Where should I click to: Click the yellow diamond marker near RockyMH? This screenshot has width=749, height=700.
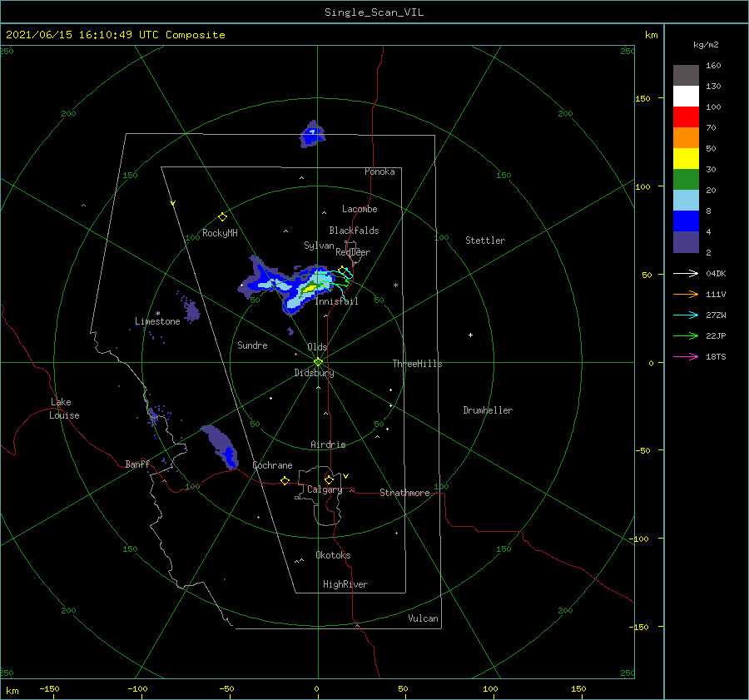click(x=222, y=217)
